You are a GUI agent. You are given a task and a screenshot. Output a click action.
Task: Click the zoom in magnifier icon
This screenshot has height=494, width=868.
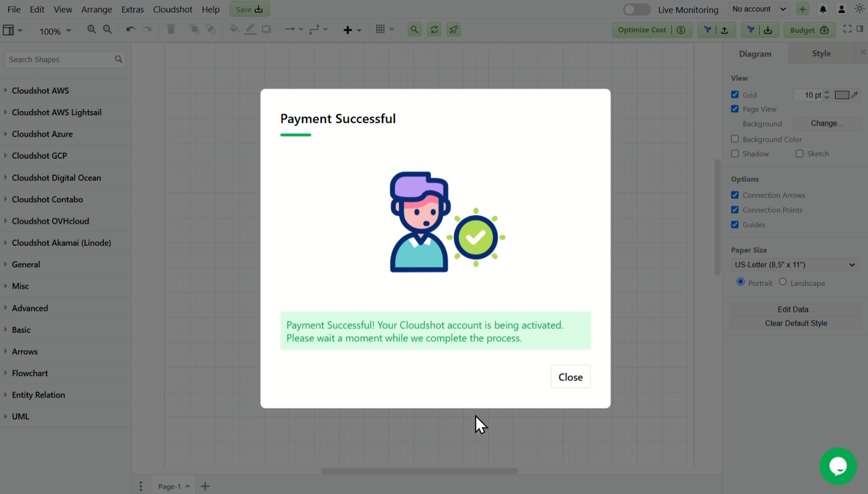click(x=91, y=29)
